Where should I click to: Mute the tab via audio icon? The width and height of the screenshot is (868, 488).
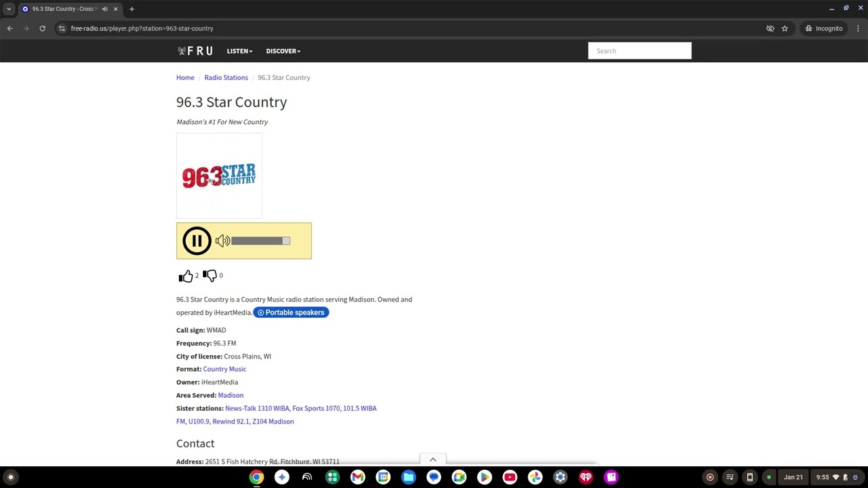click(x=104, y=9)
